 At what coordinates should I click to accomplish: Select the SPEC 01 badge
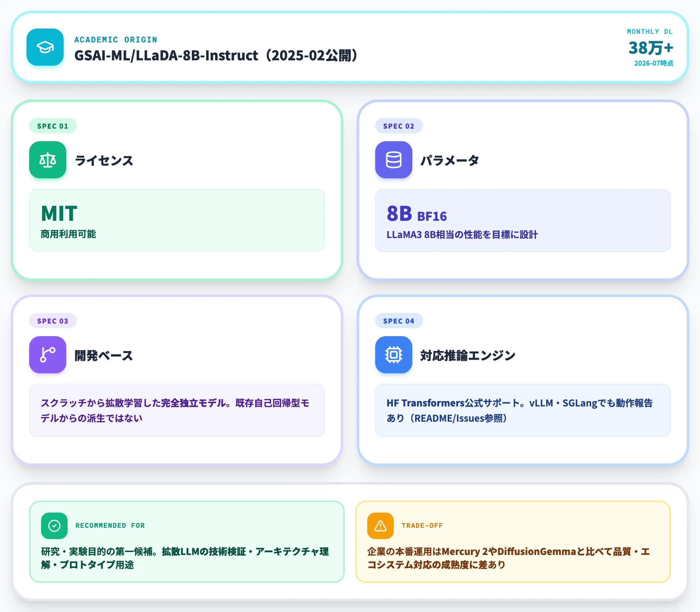click(x=53, y=126)
